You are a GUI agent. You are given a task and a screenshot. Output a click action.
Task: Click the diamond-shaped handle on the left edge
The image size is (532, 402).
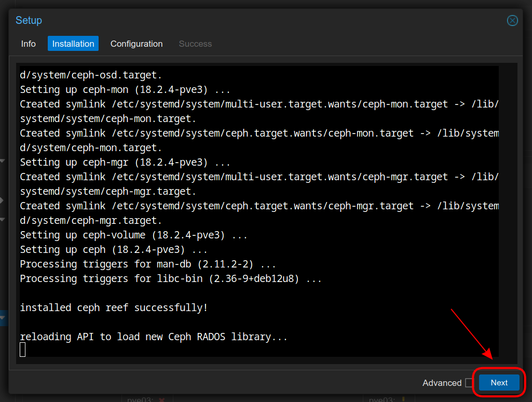coord(2,200)
